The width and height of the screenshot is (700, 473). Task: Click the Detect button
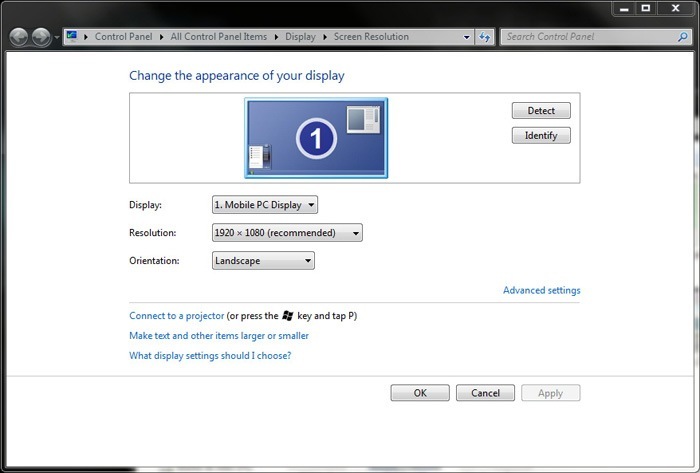click(541, 111)
